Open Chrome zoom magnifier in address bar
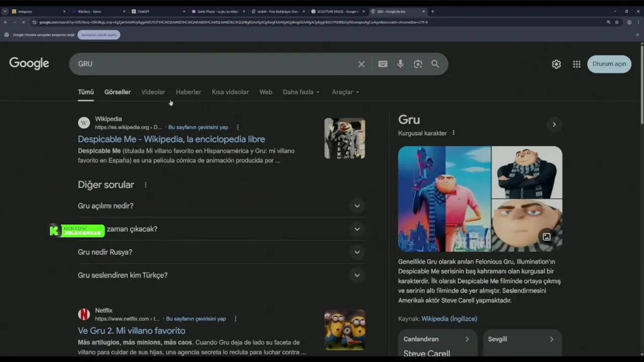Screen dimensions: 644x362 [x=608, y=22]
